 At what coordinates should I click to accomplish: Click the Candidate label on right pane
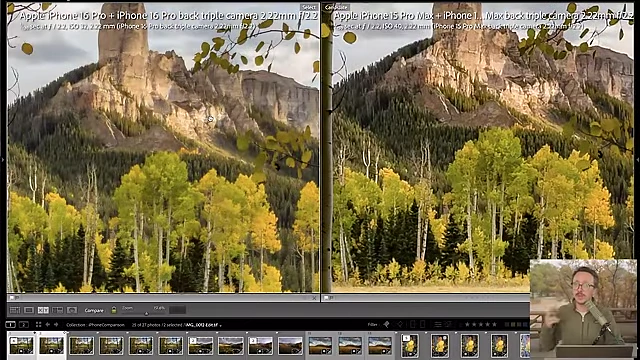(x=337, y=7)
